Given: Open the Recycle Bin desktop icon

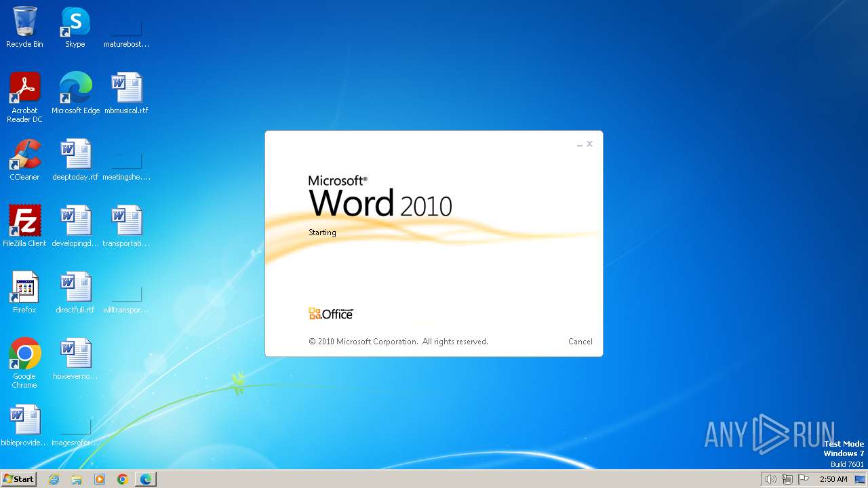Looking at the screenshot, I should click(x=24, y=27).
